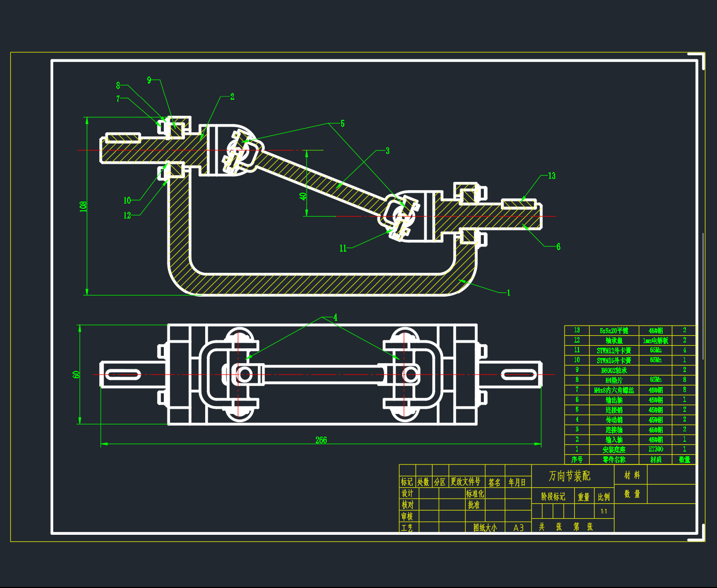Select title block label '工艺'
This screenshot has height=588, width=717.
coord(407,528)
